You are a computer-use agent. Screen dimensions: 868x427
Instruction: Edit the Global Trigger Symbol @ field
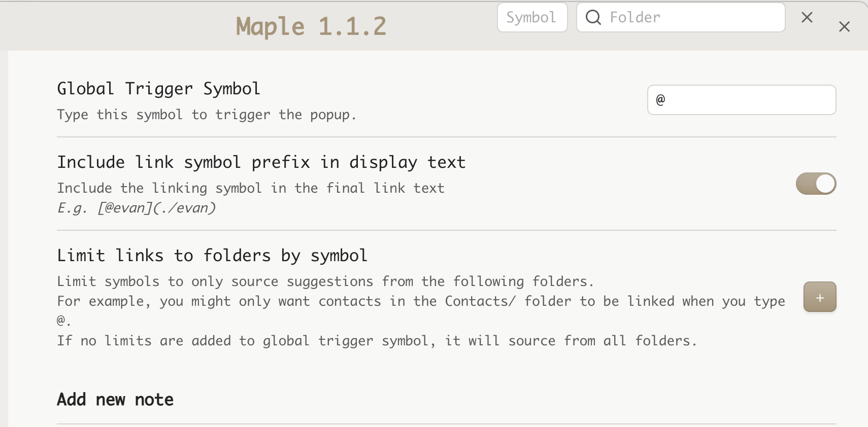(741, 100)
